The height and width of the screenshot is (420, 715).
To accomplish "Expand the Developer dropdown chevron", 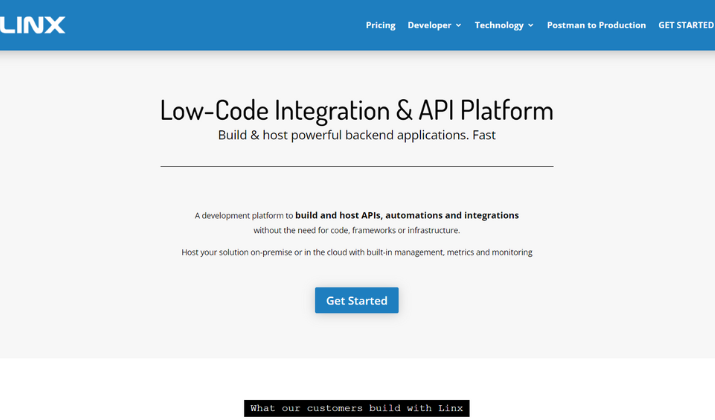I will (458, 26).
